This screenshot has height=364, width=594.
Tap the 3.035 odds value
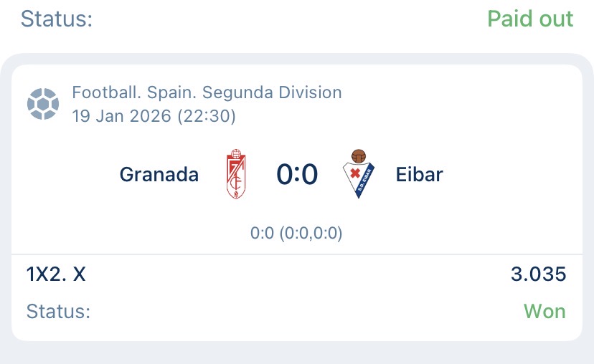(538, 274)
